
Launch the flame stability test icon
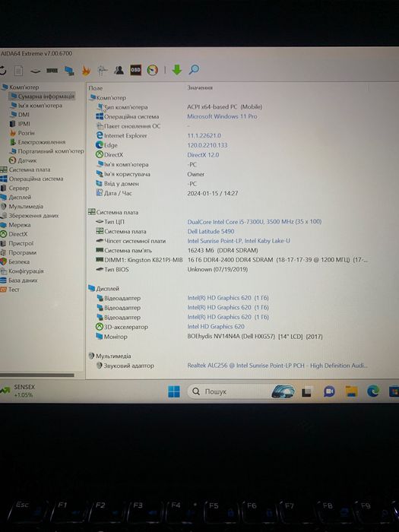coord(86,70)
